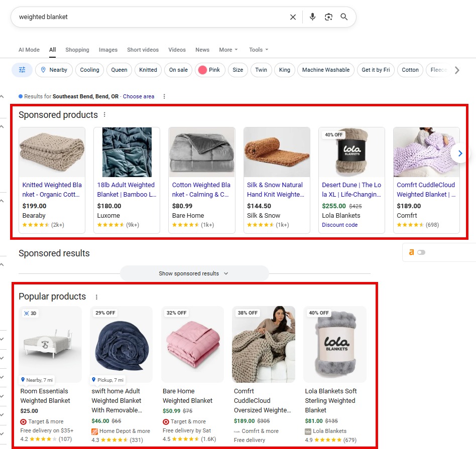Open the swift home navy blanket thumbnail

pyautogui.click(x=121, y=344)
